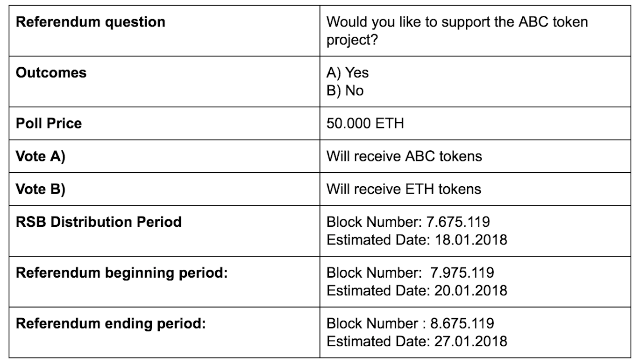640x364 pixels.
Task: Select "Will receive ETH tokens" text
Action: [x=404, y=189]
